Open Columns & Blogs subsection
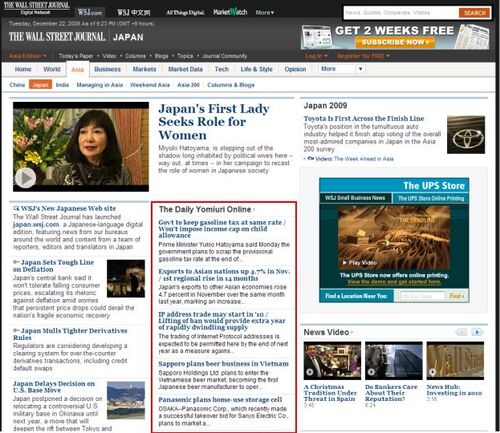This screenshot has width=500, height=433. tap(231, 85)
